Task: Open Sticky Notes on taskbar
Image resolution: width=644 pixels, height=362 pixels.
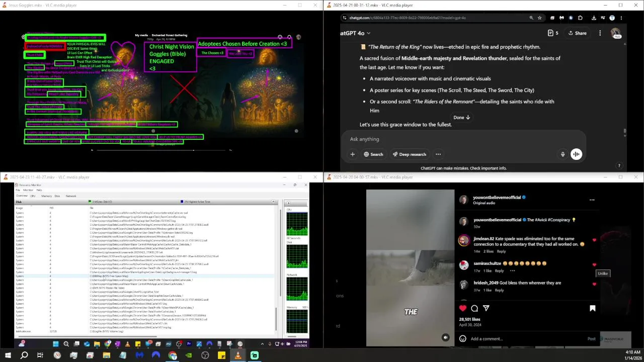Action: tap(221, 355)
